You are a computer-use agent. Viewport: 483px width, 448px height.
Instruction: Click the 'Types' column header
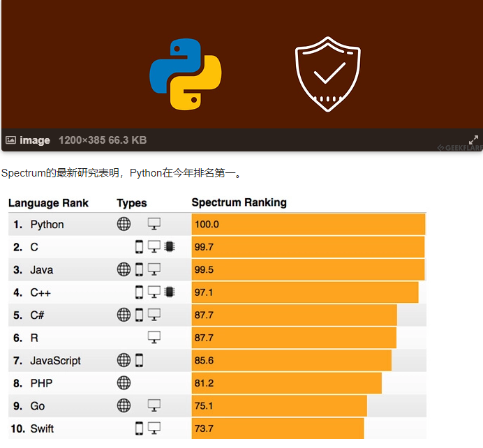point(132,203)
